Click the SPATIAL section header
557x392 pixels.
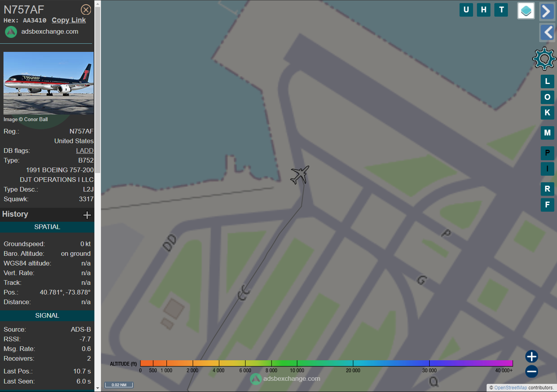pyautogui.click(x=47, y=227)
